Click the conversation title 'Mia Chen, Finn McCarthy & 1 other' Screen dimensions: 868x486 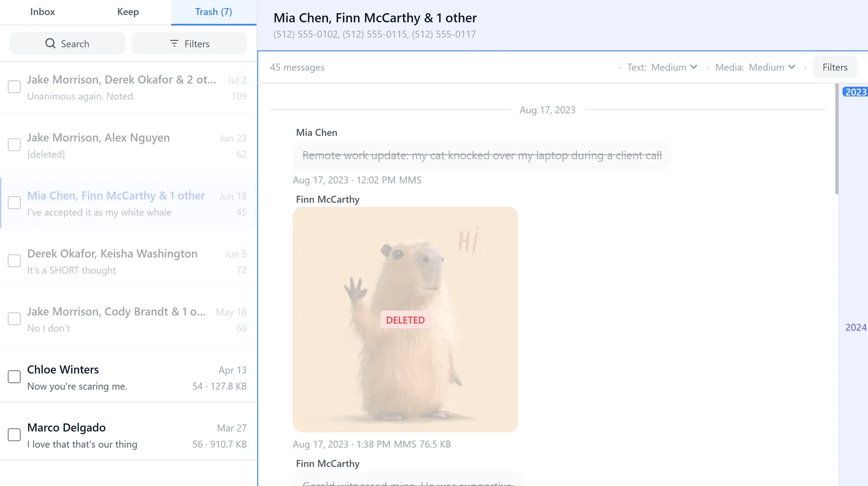[375, 18]
